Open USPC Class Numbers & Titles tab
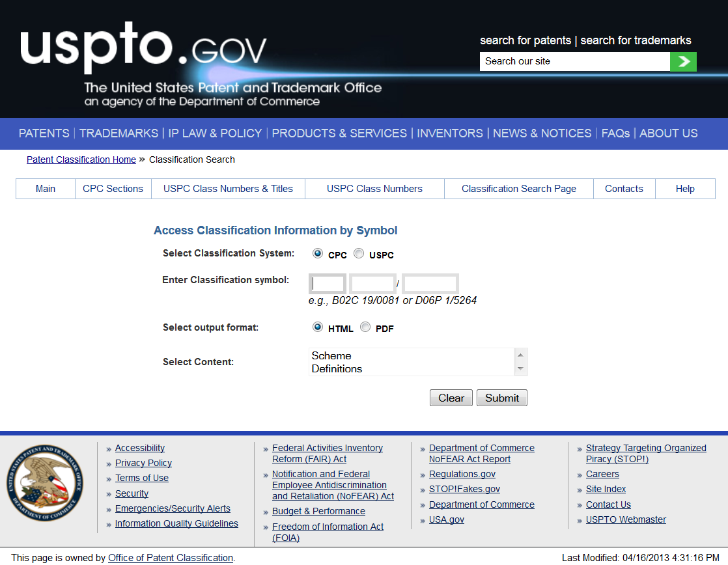728x565 pixels. (228, 189)
